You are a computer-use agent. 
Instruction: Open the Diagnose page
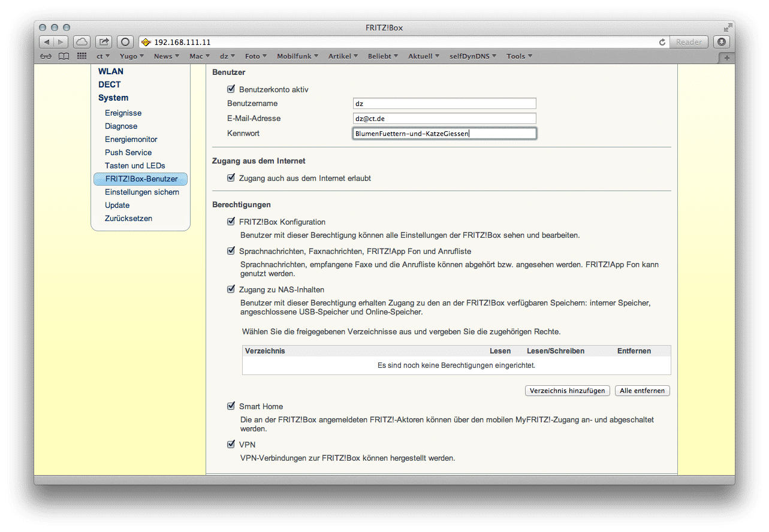(x=121, y=126)
